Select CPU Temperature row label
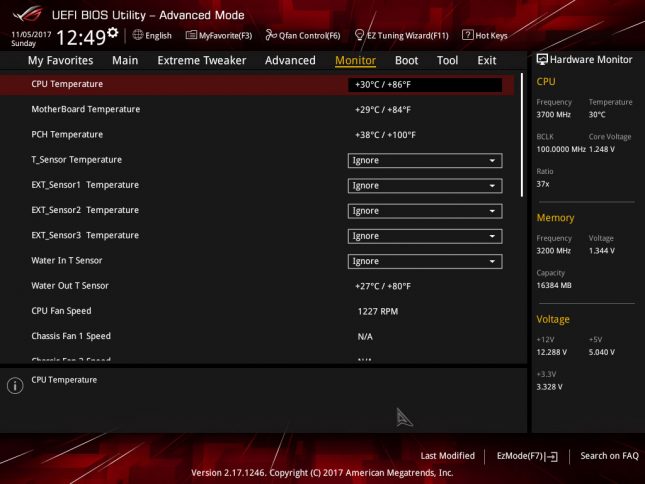Viewport: 645px width, 484px height. 67,84
